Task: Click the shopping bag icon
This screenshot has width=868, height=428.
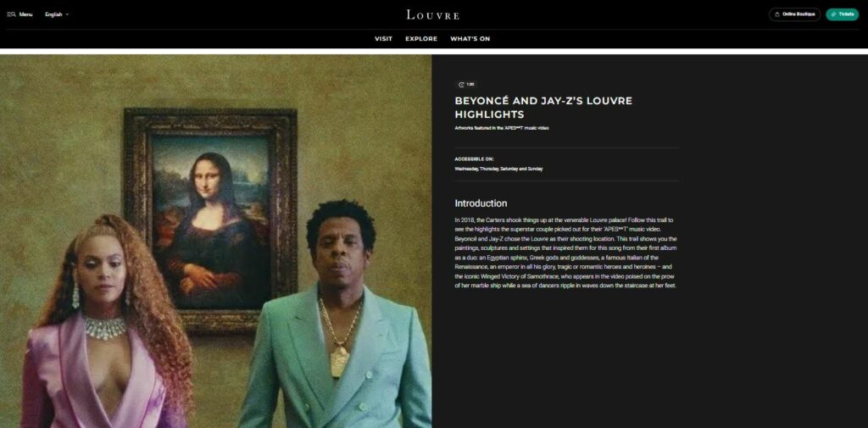Action: pos(776,14)
